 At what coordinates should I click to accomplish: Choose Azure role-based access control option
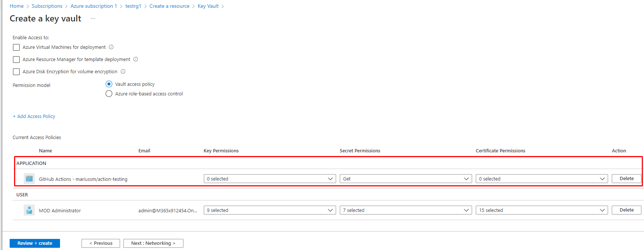[x=109, y=94]
